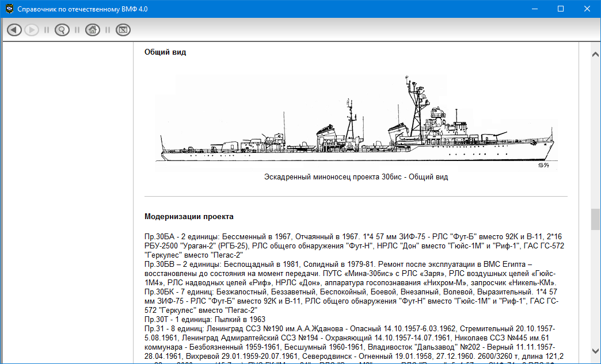Open the search magnifier tool
Viewport: 601px width, 364px height.
click(x=62, y=30)
